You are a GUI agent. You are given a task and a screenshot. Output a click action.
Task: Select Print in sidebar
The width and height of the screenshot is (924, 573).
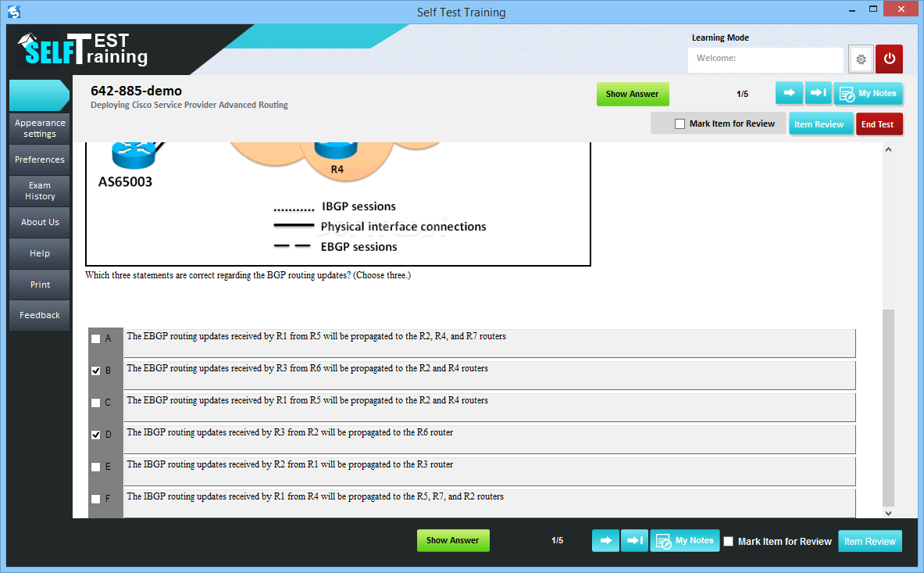click(40, 284)
